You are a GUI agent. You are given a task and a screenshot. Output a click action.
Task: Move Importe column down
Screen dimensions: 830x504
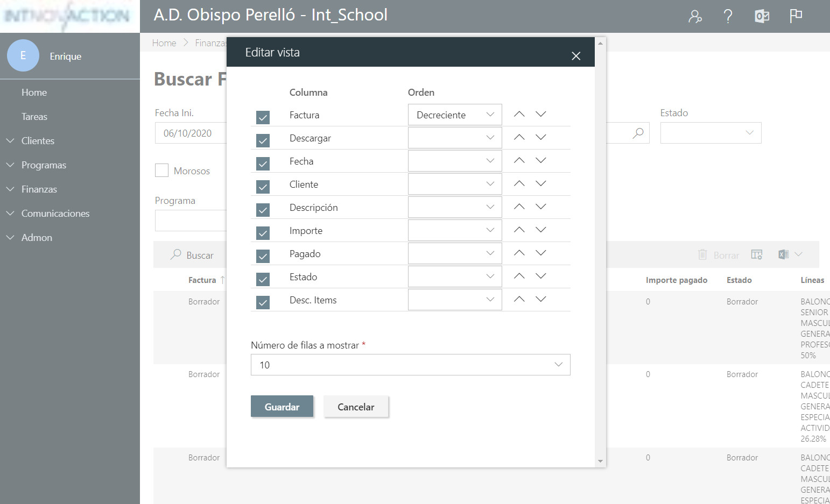(x=541, y=230)
